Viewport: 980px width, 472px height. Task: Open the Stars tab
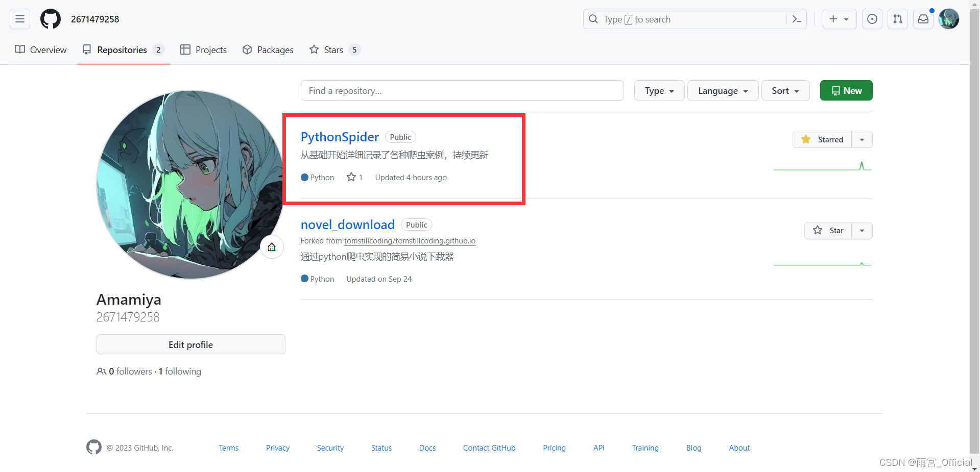(x=335, y=49)
